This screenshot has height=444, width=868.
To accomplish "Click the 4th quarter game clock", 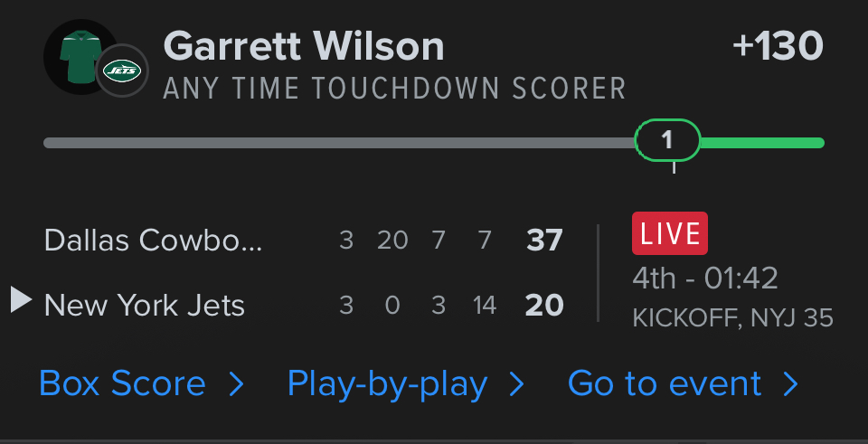I will click(x=705, y=279).
